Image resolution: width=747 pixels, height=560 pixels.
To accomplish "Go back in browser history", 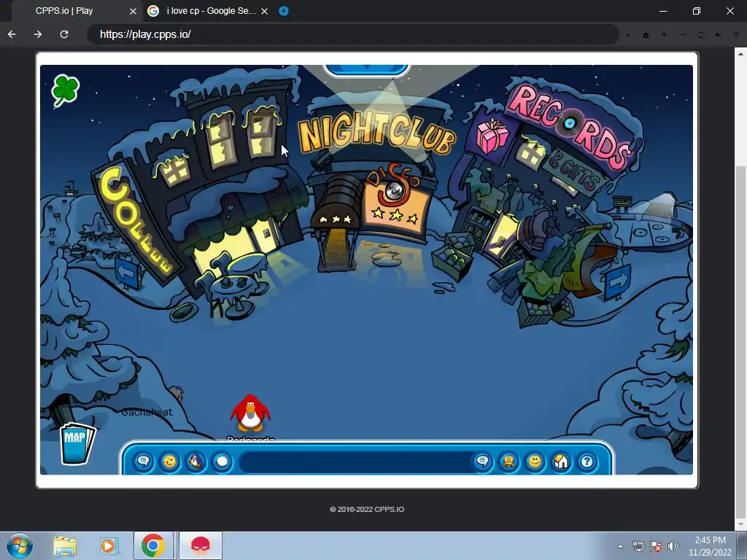I will (12, 34).
